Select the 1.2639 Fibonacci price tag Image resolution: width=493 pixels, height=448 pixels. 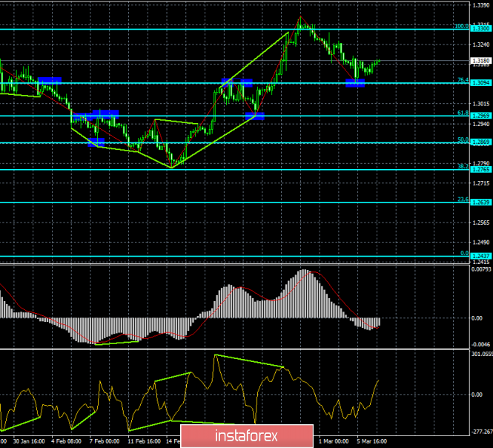click(481, 202)
